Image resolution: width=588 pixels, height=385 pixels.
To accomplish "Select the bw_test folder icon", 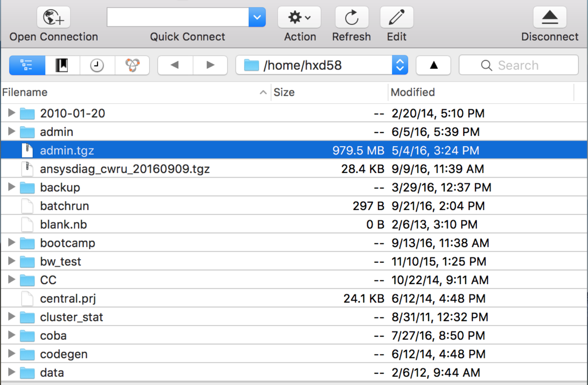I will click(x=27, y=261).
